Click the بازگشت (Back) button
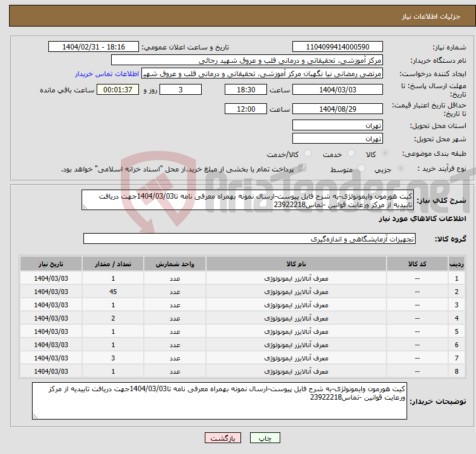 pos(223,438)
